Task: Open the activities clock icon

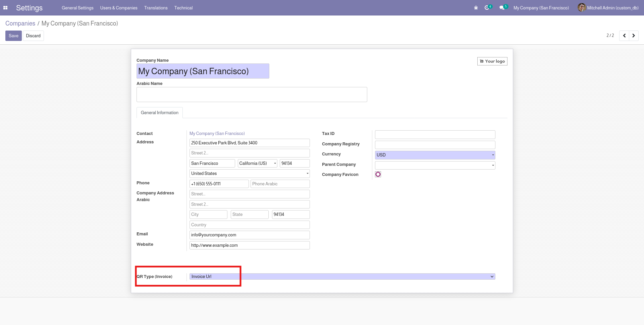Action: [487, 8]
